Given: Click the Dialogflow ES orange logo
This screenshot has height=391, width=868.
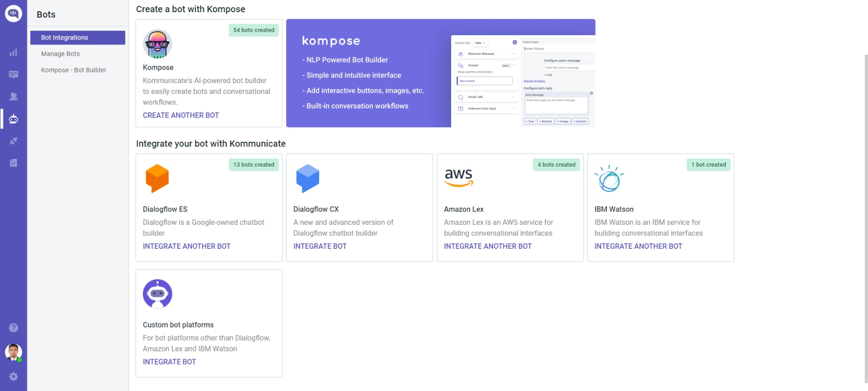Looking at the screenshot, I should pos(157,178).
